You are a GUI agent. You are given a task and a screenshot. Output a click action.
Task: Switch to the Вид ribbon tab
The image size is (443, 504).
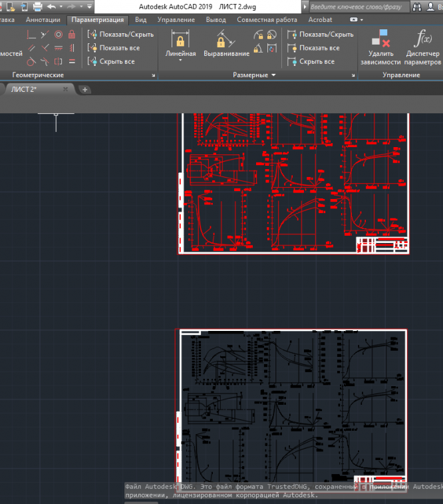click(140, 20)
